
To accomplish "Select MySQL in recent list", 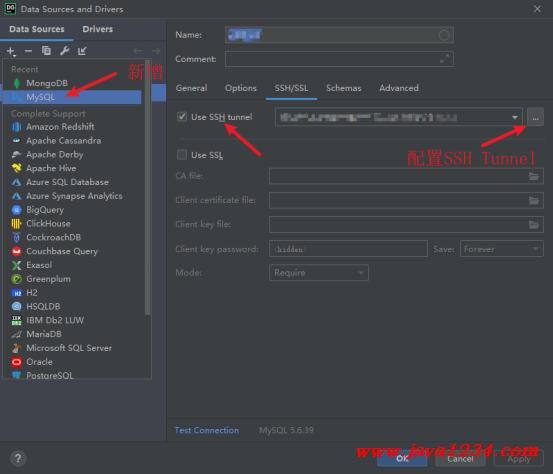I will (73, 97).
